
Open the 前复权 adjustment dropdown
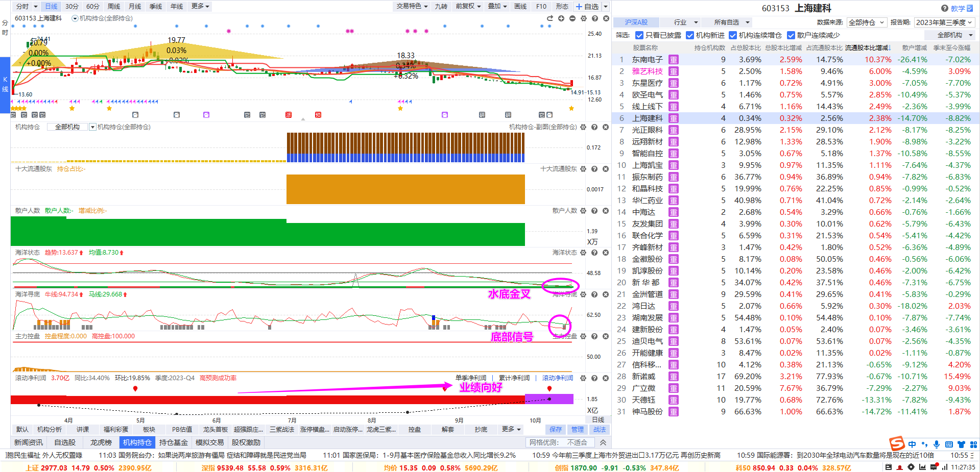click(x=468, y=6)
